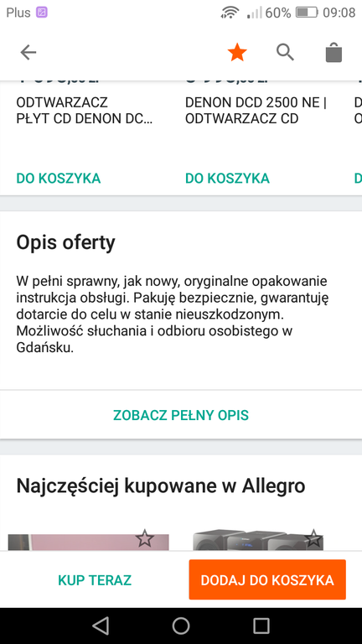
Task: Open ODTWARZACZ PŁYT CD DENON product title
Action: [x=84, y=111]
